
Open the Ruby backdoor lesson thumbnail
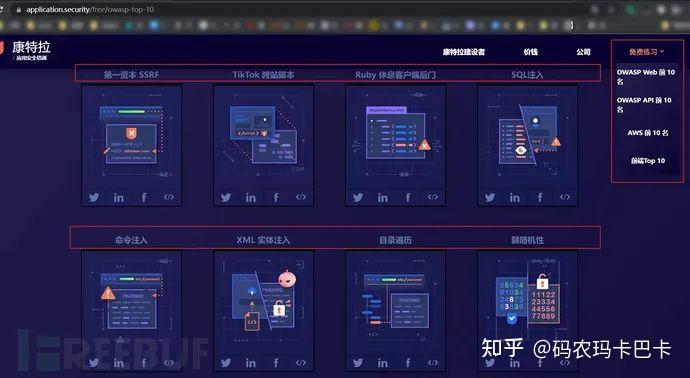pos(396,137)
